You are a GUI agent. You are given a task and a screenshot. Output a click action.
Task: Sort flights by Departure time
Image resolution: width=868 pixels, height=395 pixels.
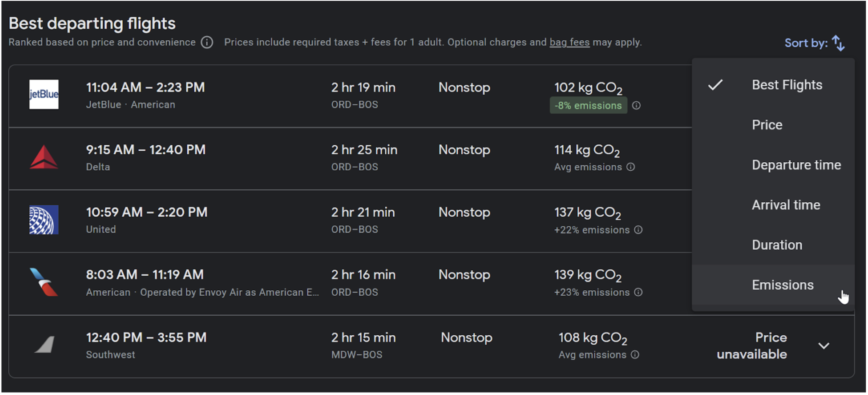(796, 165)
